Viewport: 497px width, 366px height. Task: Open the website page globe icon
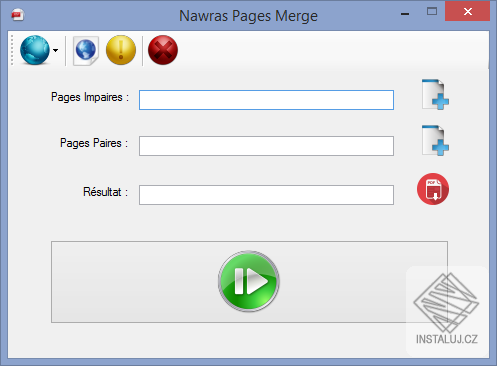coord(86,51)
